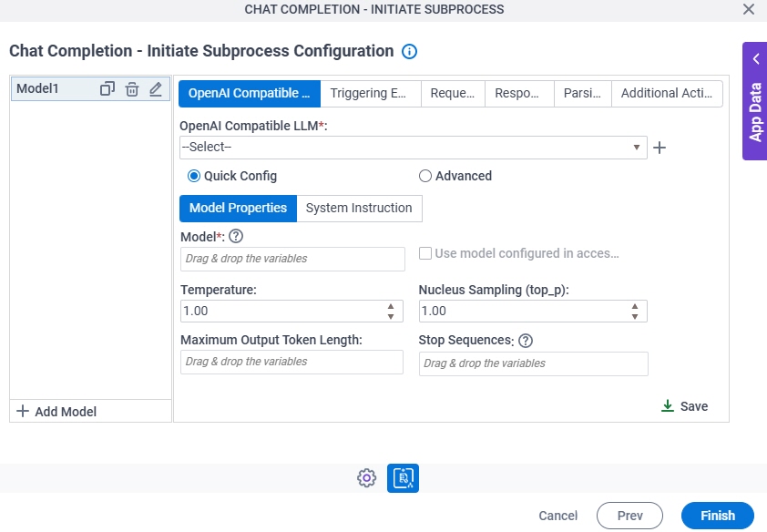Open the gear settings icon at bottom
767x532 pixels.
pos(366,477)
